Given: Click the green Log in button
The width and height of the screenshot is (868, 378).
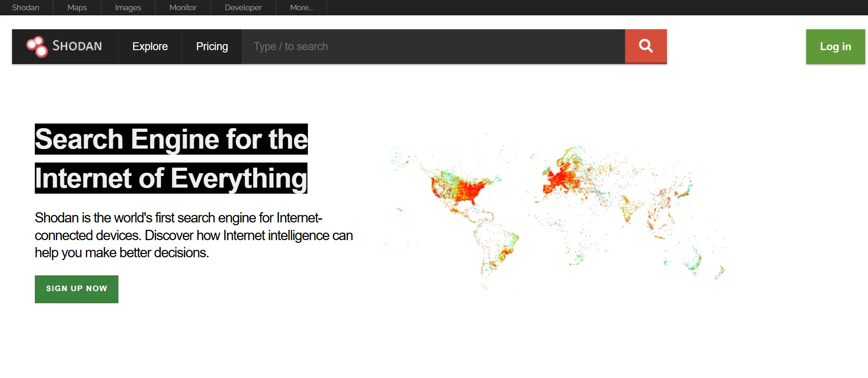Looking at the screenshot, I should tap(835, 46).
